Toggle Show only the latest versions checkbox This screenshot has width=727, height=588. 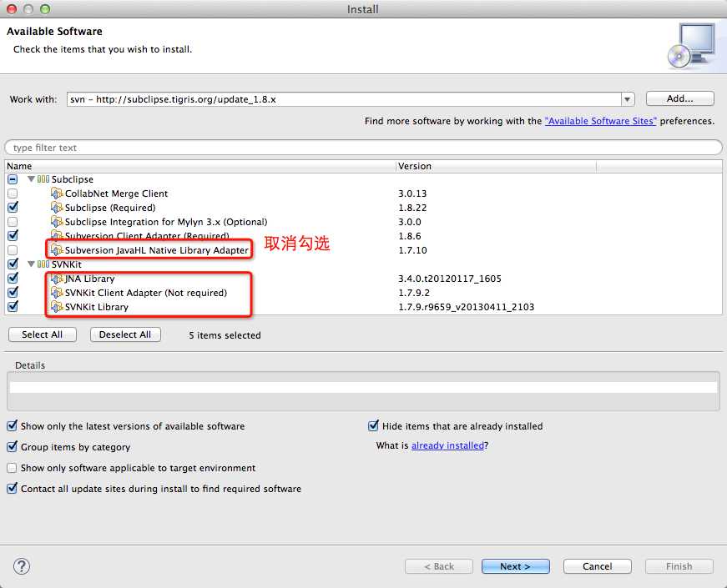[x=12, y=426]
